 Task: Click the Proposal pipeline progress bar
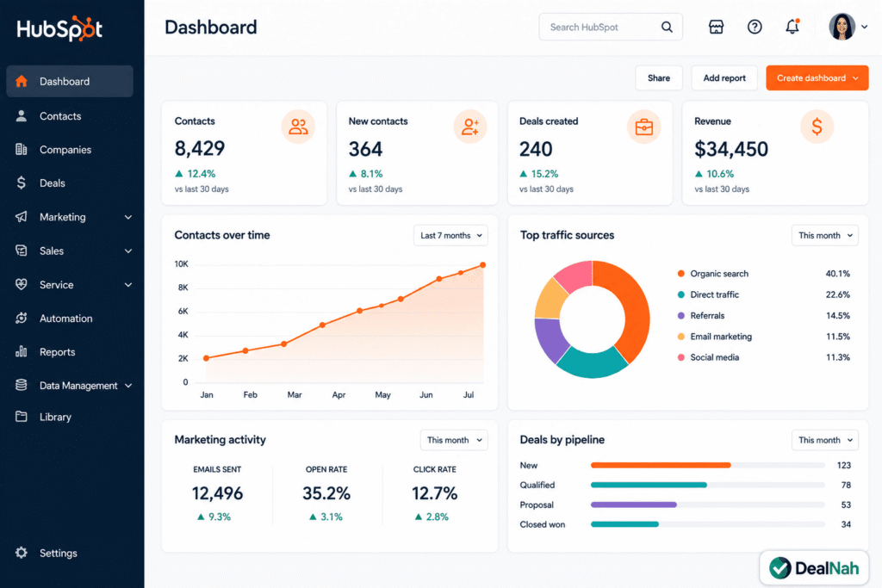pyautogui.click(x=708, y=504)
